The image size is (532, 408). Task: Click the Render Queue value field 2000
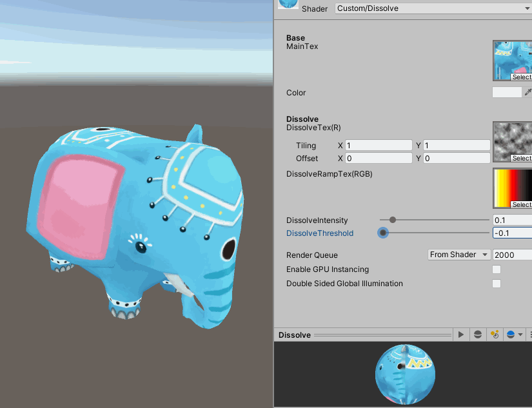coord(512,255)
